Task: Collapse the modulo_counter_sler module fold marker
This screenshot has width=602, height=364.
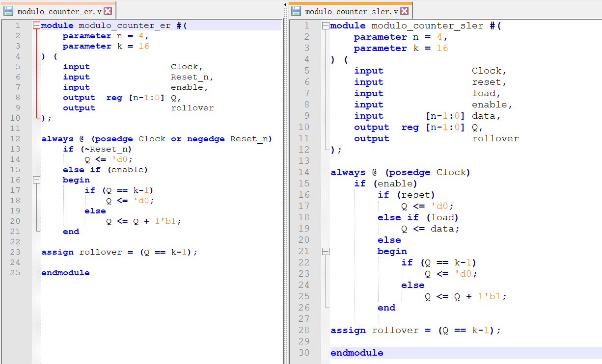Action: [x=325, y=25]
